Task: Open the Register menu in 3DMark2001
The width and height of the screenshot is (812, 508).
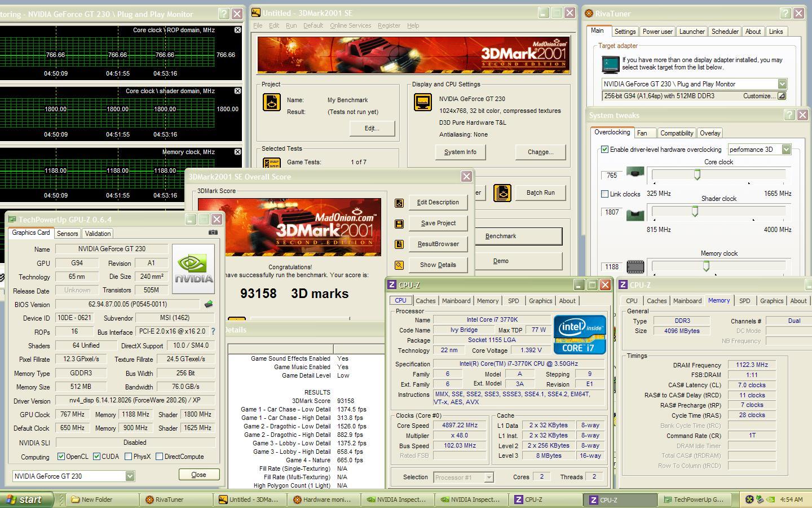Action: (x=389, y=25)
